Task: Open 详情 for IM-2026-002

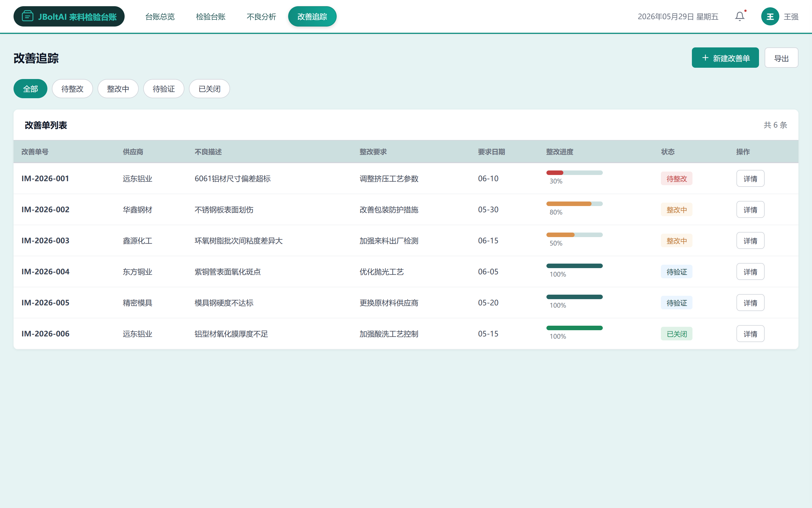Action: [750, 210]
